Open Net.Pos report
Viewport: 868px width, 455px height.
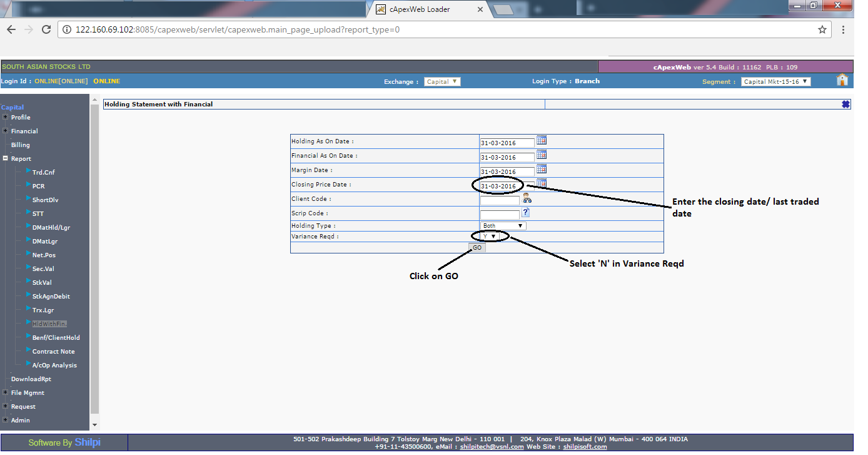click(x=44, y=255)
